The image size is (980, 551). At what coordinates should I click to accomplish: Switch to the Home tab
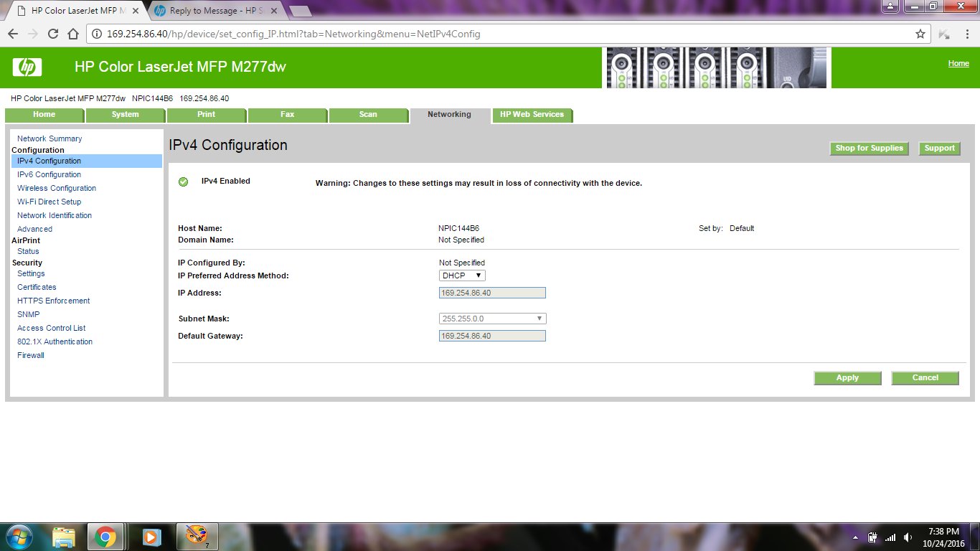[x=44, y=115]
